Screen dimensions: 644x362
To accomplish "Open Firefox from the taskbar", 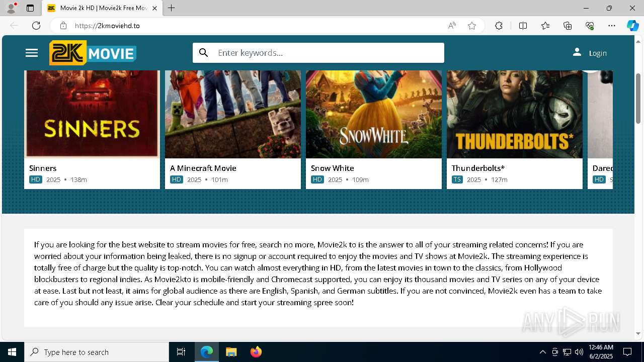I will pos(256,352).
